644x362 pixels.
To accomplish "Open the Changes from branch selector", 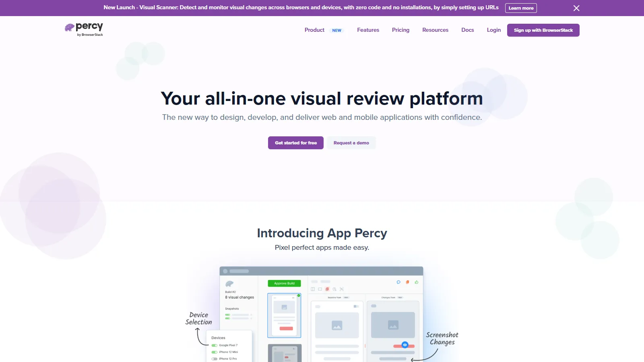I will [399, 297].
